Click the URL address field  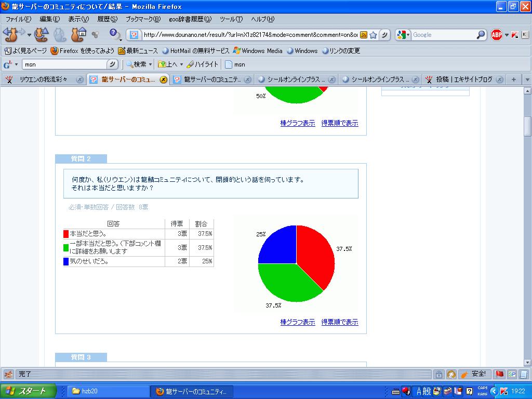click(x=250, y=35)
